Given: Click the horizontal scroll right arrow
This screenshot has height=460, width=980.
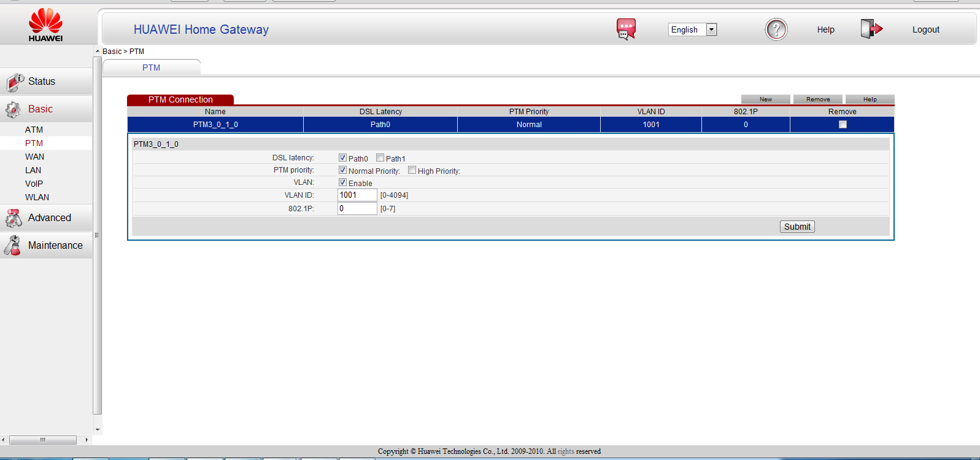Looking at the screenshot, I should [87, 440].
